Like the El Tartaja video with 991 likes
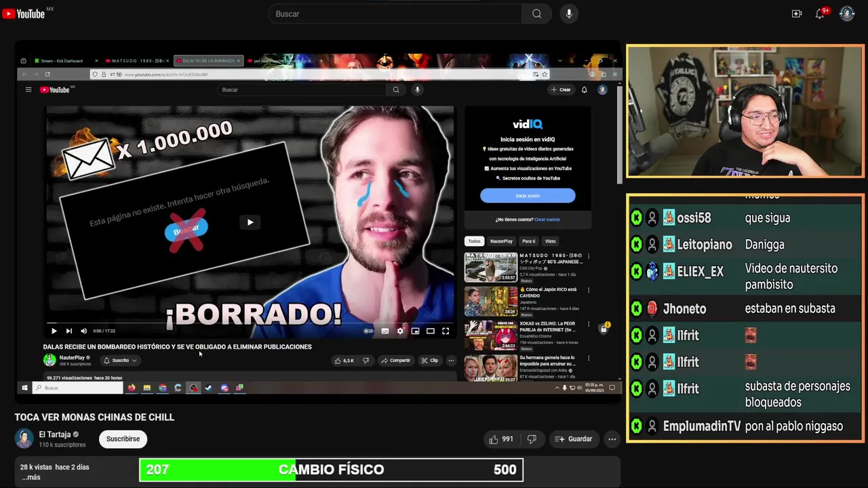This screenshot has height=488, width=868. click(x=500, y=439)
